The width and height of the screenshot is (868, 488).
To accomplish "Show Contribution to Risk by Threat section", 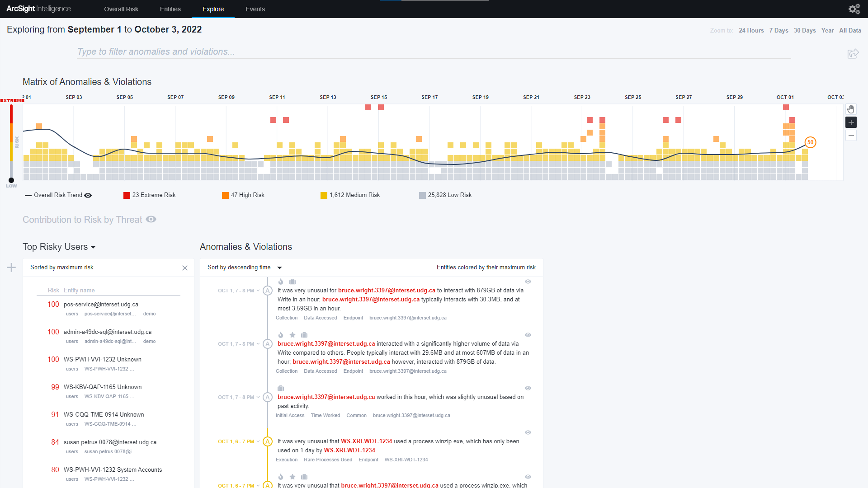I will click(151, 220).
